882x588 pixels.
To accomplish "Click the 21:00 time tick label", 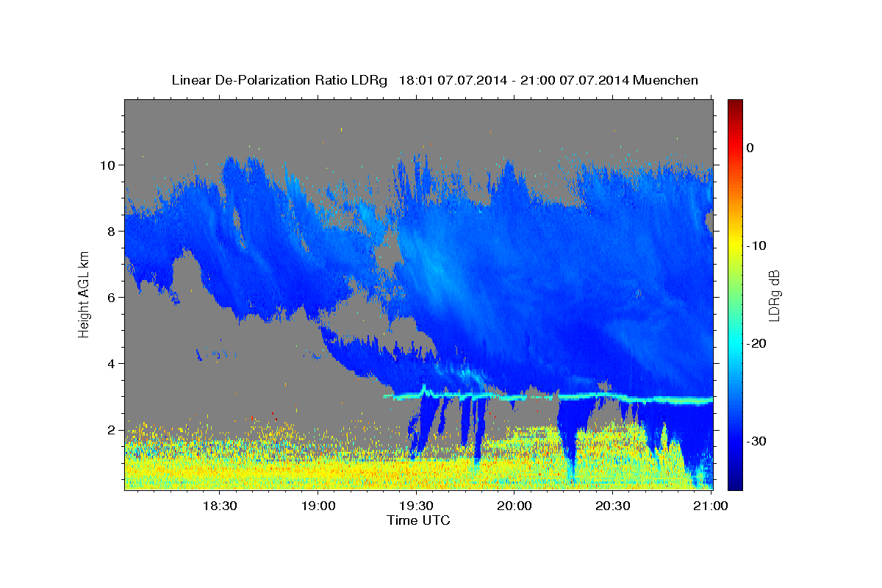I will tap(711, 506).
